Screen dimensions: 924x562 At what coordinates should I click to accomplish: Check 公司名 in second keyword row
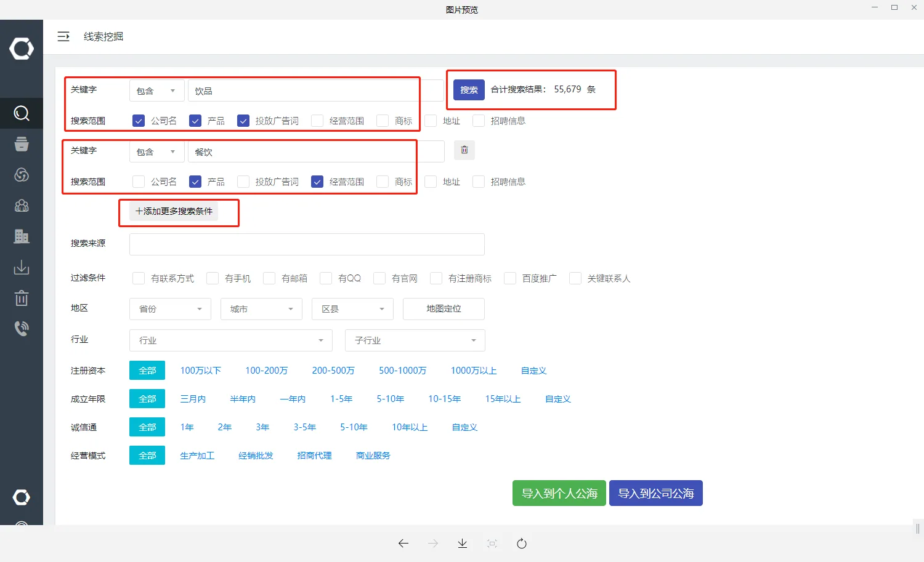pyautogui.click(x=139, y=182)
